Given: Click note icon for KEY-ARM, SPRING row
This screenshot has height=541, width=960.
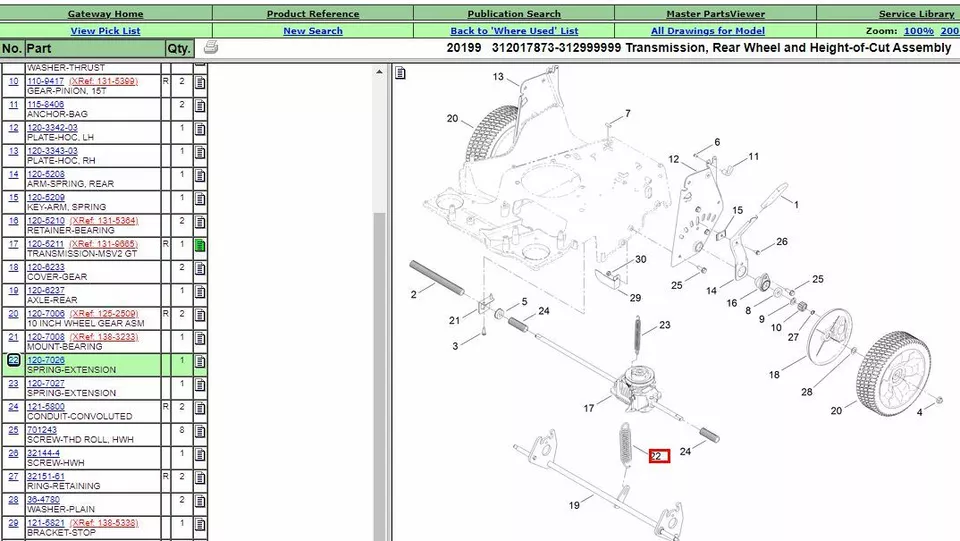Looking at the screenshot, I should coord(200,198).
